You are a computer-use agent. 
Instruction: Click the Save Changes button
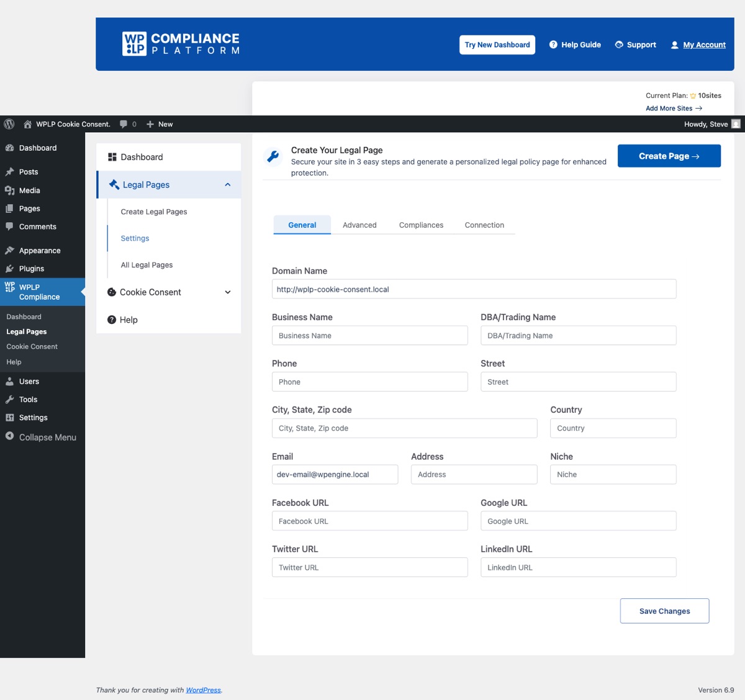[x=664, y=611]
